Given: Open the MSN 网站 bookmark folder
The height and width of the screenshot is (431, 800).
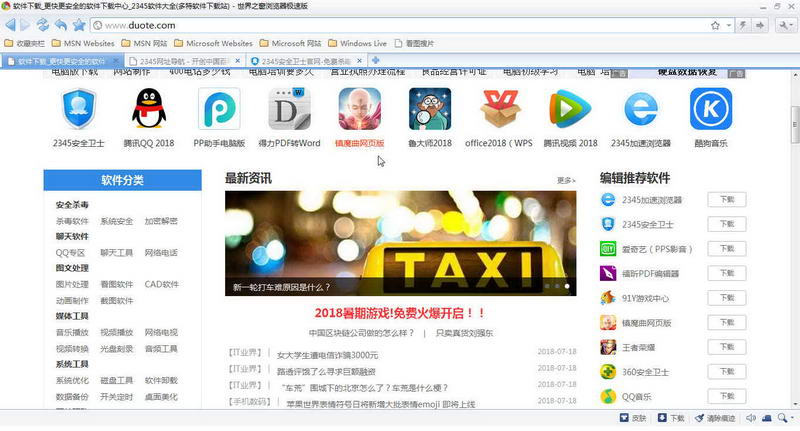Looking at the screenshot, I should pos(144,43).
